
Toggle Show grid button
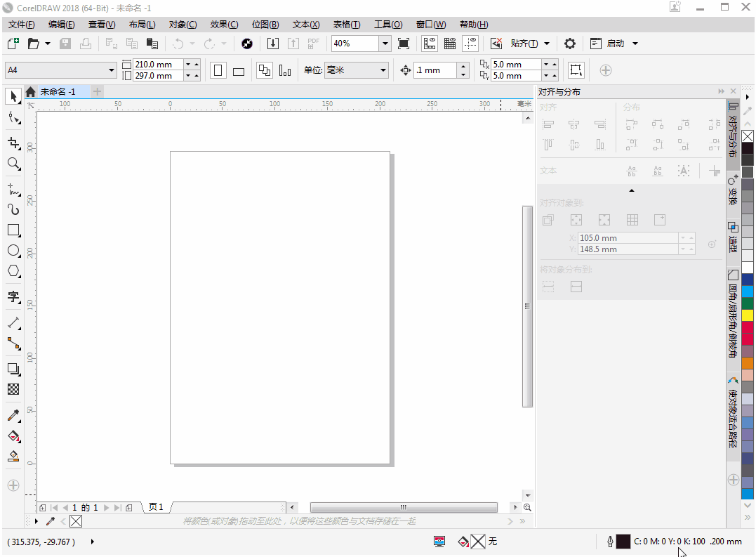click(450, 44)
